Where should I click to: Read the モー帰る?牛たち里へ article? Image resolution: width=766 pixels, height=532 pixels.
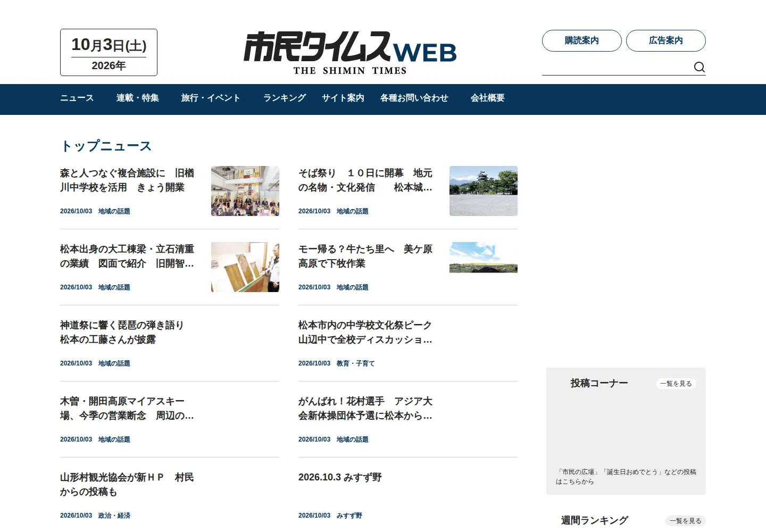(365, 256)
